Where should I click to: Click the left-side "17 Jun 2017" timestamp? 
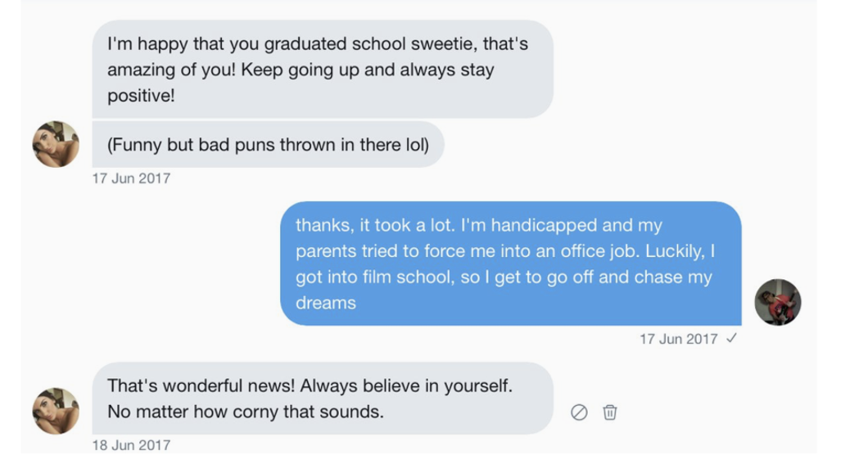click(131, 178)
